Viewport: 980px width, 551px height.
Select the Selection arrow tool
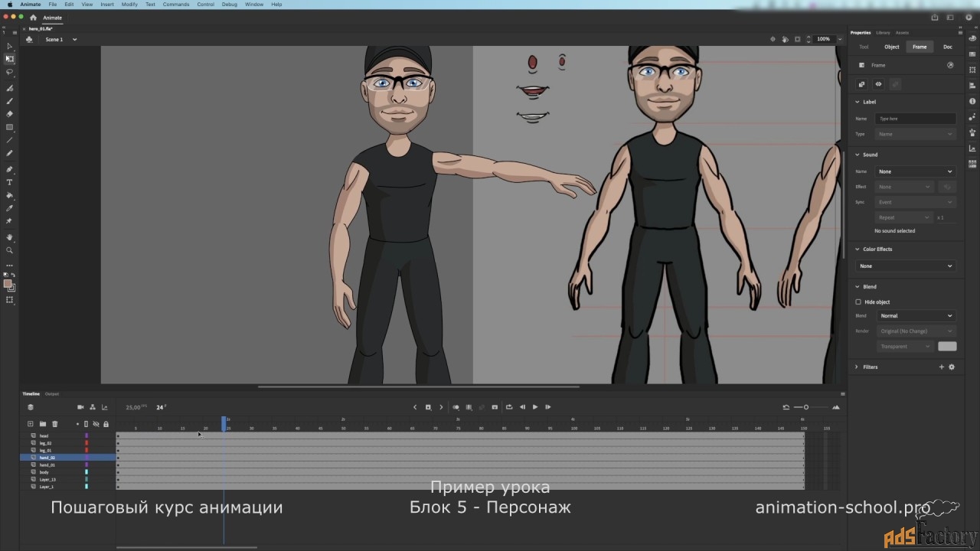click(x=10, y=46)
